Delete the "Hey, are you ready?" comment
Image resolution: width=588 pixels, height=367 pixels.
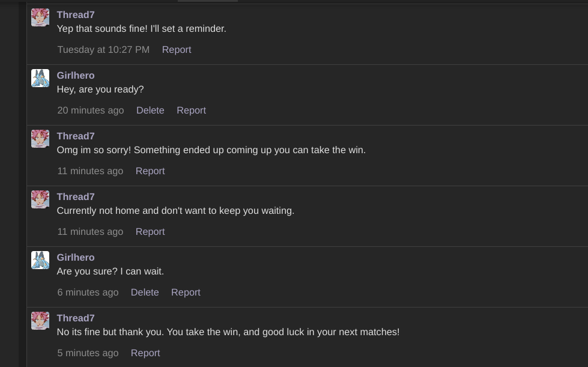coord(150,111)
